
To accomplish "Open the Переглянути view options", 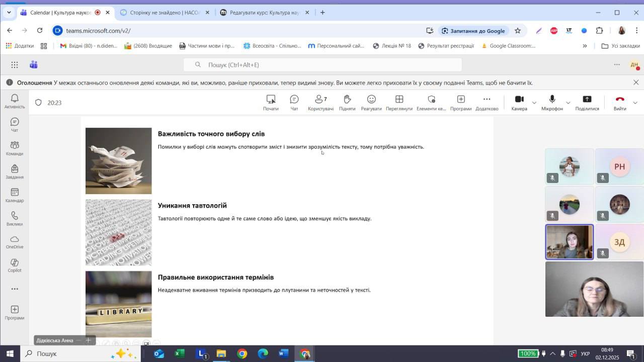I will point(399,102).
